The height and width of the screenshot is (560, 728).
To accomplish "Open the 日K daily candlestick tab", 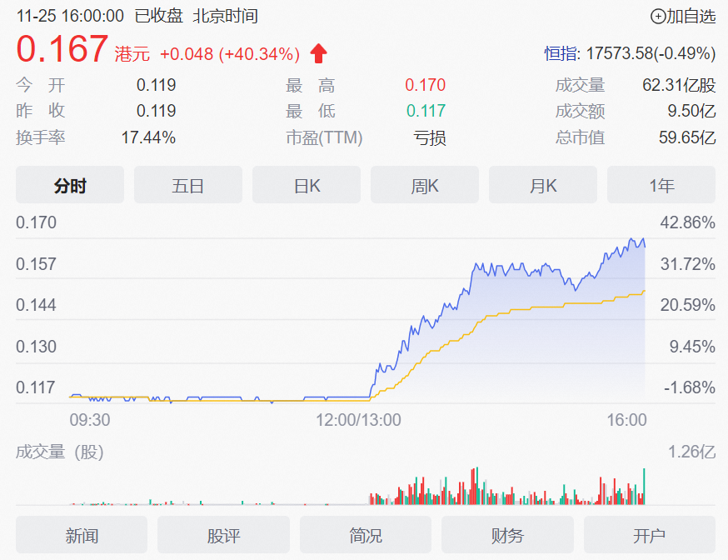I will (x=307, y=185).
